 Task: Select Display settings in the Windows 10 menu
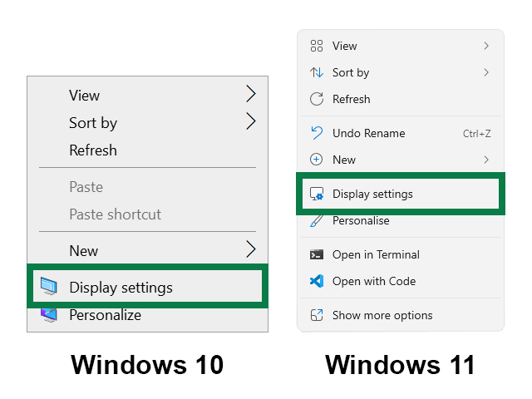(121, 288)
